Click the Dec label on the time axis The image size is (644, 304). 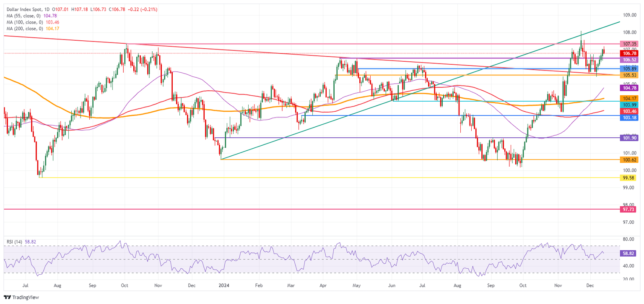pyautogui.click(x=591, y=286)
